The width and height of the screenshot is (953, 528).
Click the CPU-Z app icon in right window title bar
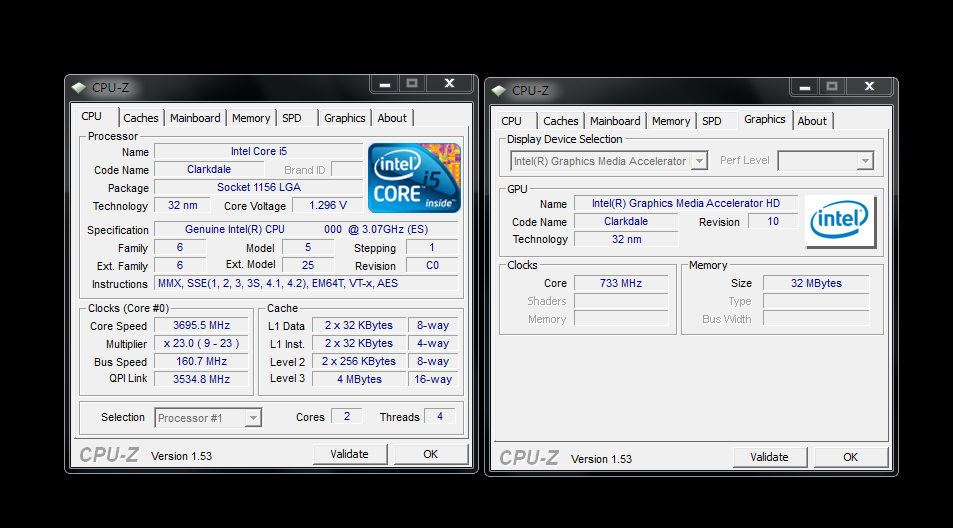(498, 91)
